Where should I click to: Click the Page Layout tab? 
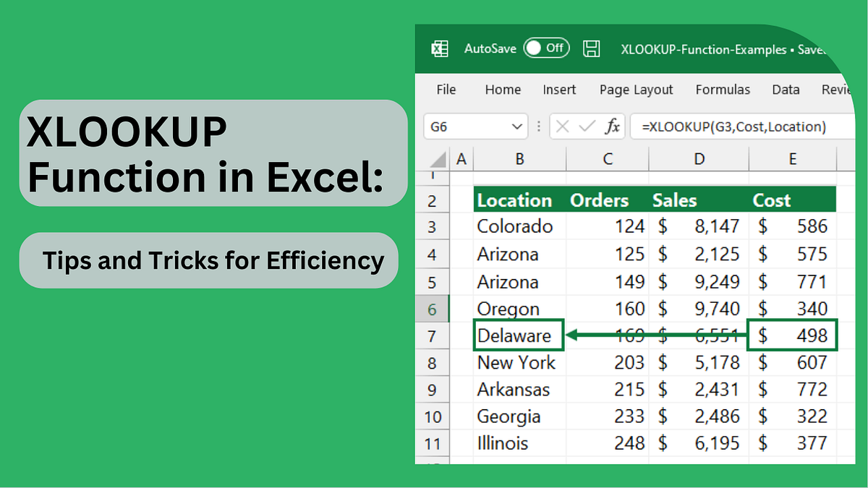coord(636,90)
